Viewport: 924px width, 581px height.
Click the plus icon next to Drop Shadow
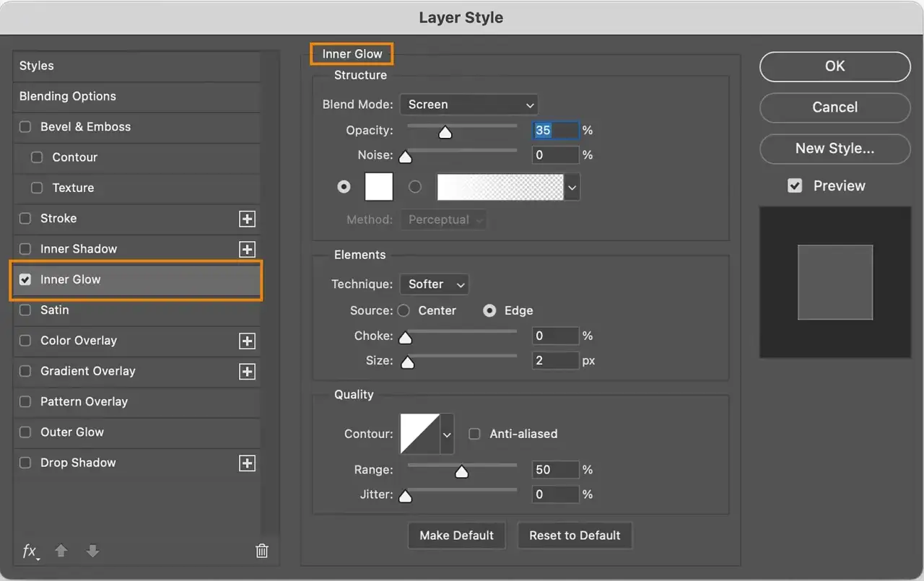247,463
